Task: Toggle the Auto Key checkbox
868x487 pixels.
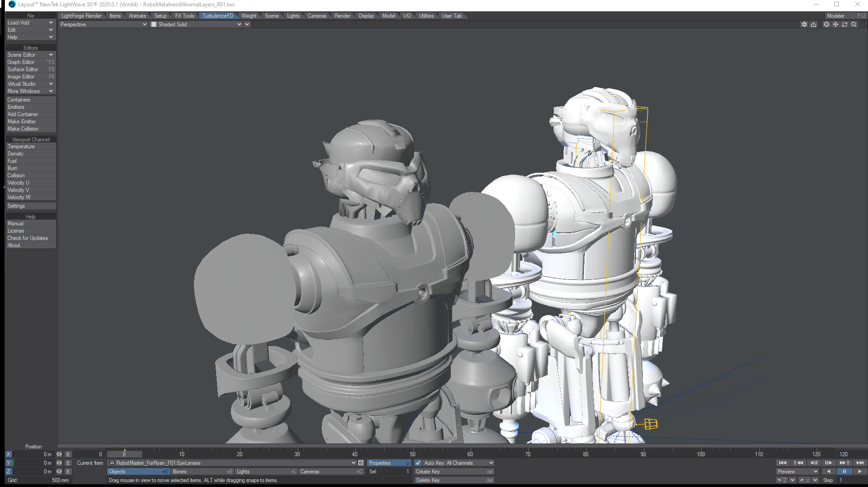Action: coord(418,463)
